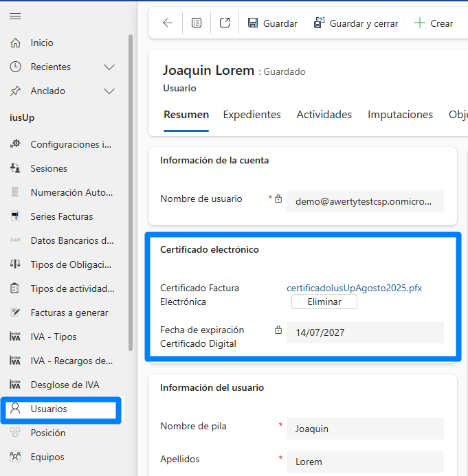Open the record set form icon
This screenshot has width=468, height=476.
(197, 23)
